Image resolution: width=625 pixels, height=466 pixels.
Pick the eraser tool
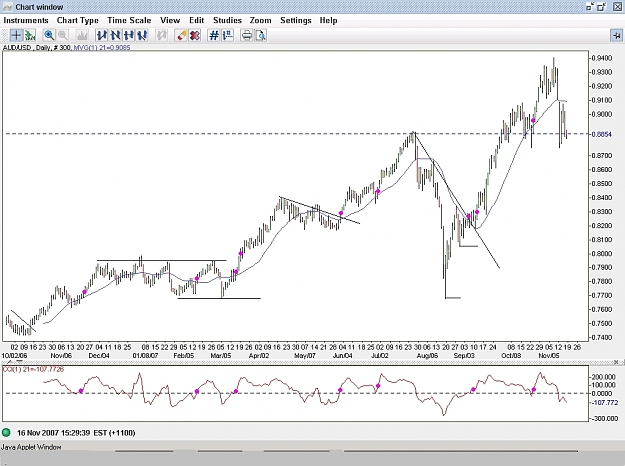pos(181,35)
